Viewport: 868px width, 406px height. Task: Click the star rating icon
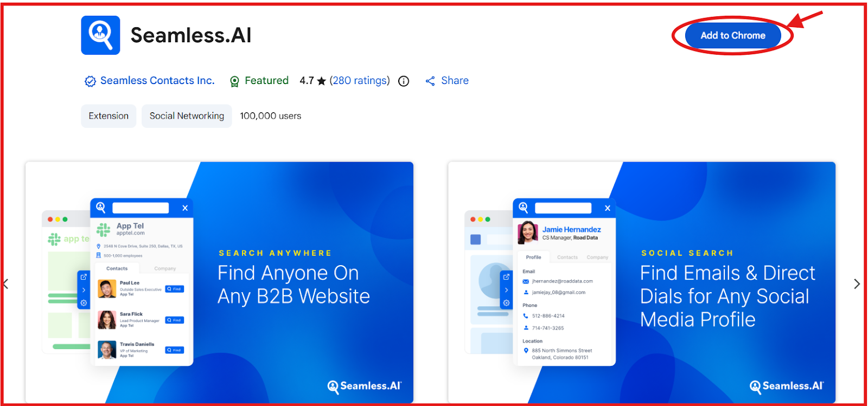pyautogui.click(x=321, y=81)
